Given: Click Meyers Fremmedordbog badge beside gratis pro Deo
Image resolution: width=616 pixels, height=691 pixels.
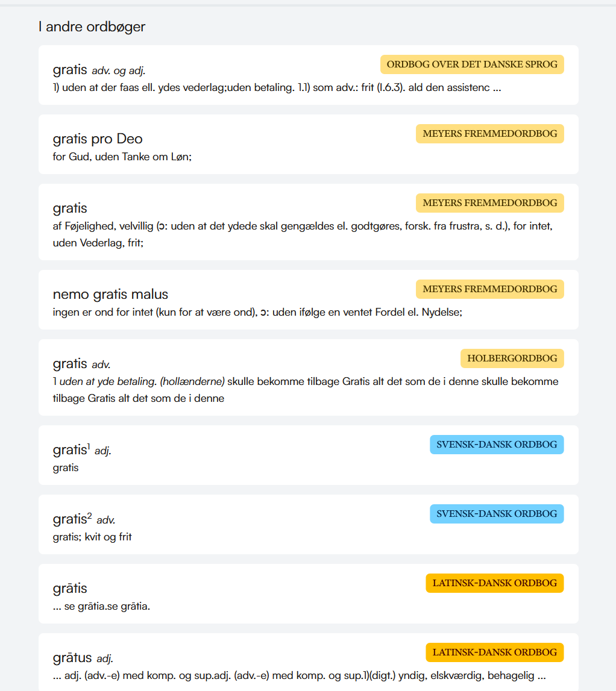Looking at the screenshot, I should pyautogui.click(x=489, y=134).
